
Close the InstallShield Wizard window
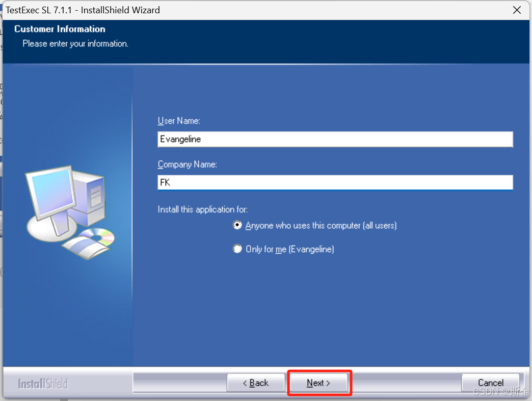[517, 10]
